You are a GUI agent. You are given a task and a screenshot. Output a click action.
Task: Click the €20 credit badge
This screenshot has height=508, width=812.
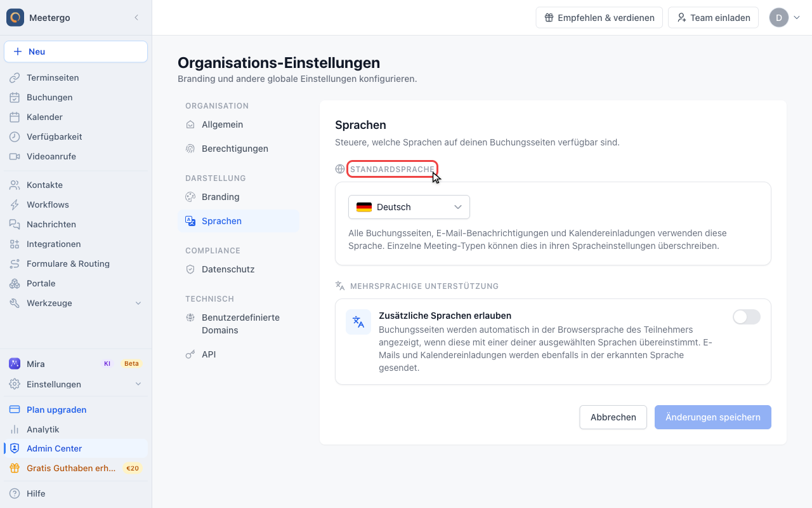[x=132, y=468]
